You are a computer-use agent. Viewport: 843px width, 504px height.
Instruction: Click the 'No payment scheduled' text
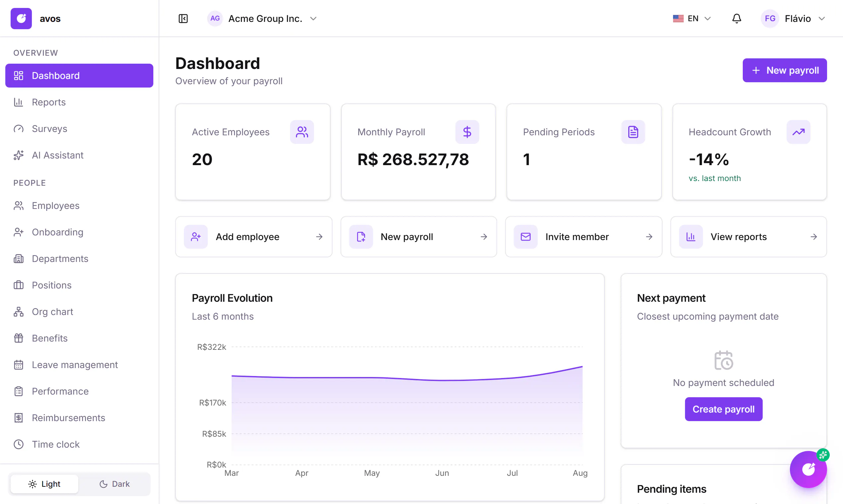tap(723, 382)
